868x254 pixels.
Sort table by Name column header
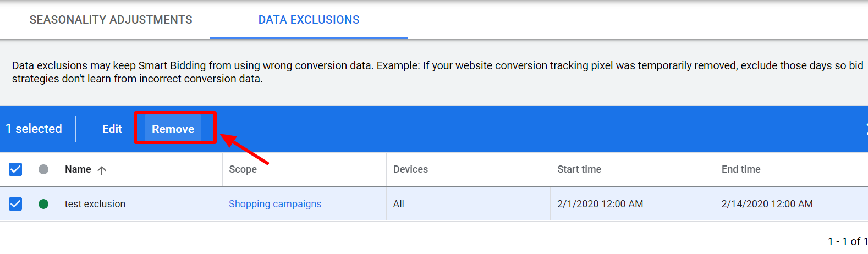(x=78, y=169)
